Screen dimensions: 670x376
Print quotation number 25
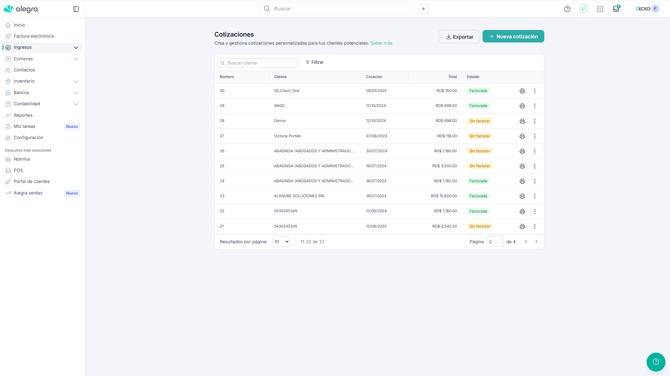[x=522, y=166]
